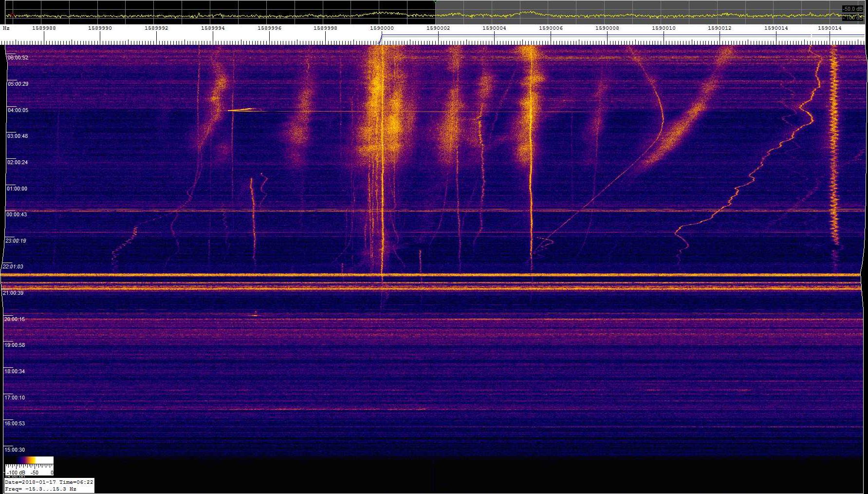Image resolution: width=868 pixels, height=494 pixels.
Task: Select the 18:00:34 time marker
Action: tap(14, 371)
